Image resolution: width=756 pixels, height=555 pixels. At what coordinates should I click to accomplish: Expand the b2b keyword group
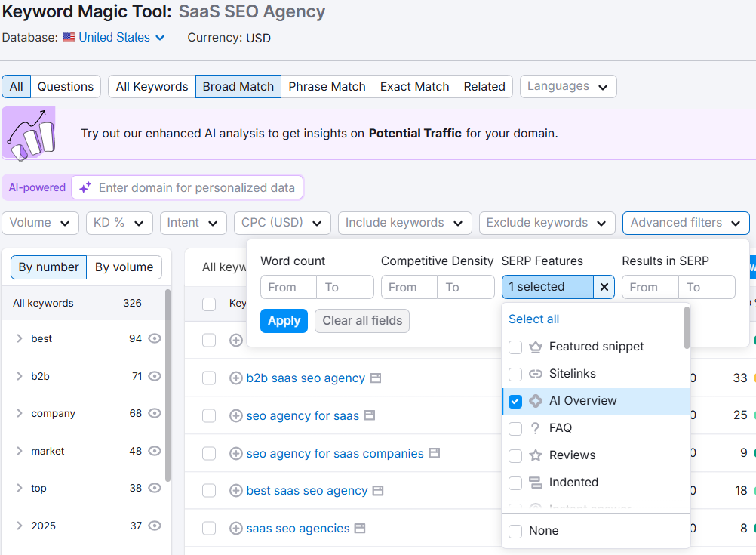coord(20,376)
